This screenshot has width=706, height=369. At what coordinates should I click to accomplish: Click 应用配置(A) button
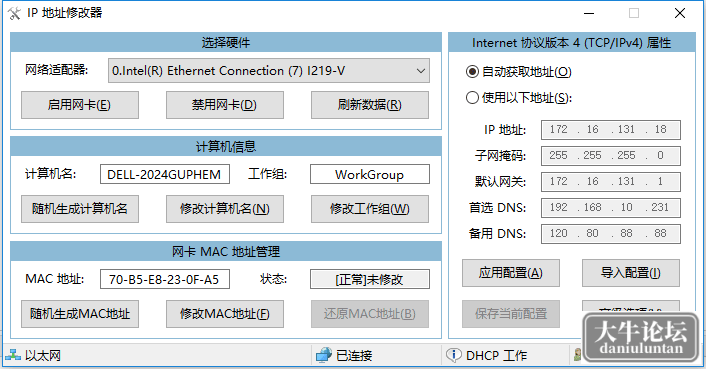point(511,273)
